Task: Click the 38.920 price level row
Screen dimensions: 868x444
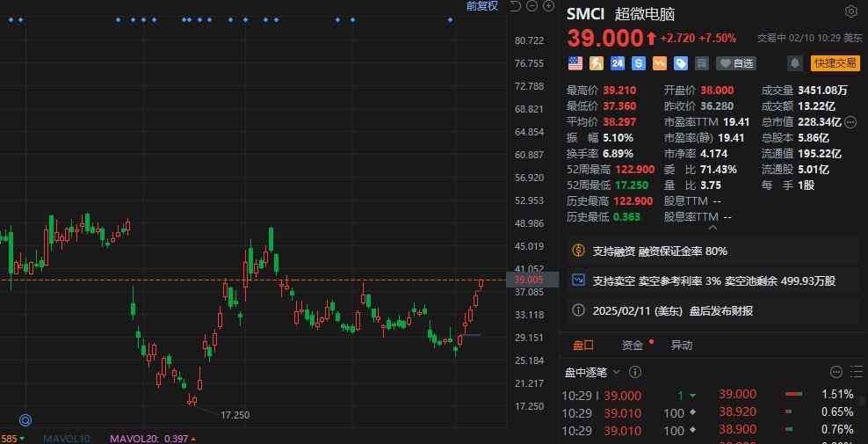Action: (786, 411)
